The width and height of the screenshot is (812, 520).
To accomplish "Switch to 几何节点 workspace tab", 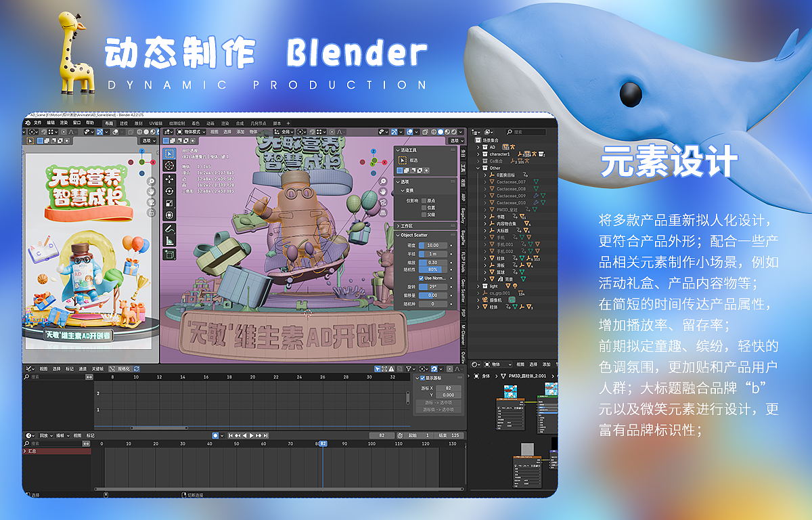I will point(258,123).
